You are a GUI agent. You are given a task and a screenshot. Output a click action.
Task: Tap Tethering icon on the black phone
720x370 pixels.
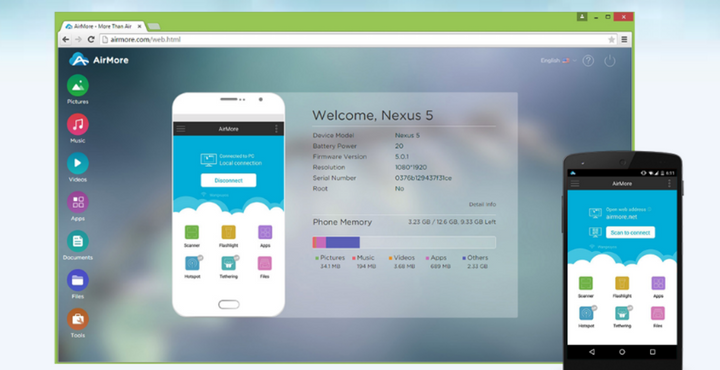point(622,313)
